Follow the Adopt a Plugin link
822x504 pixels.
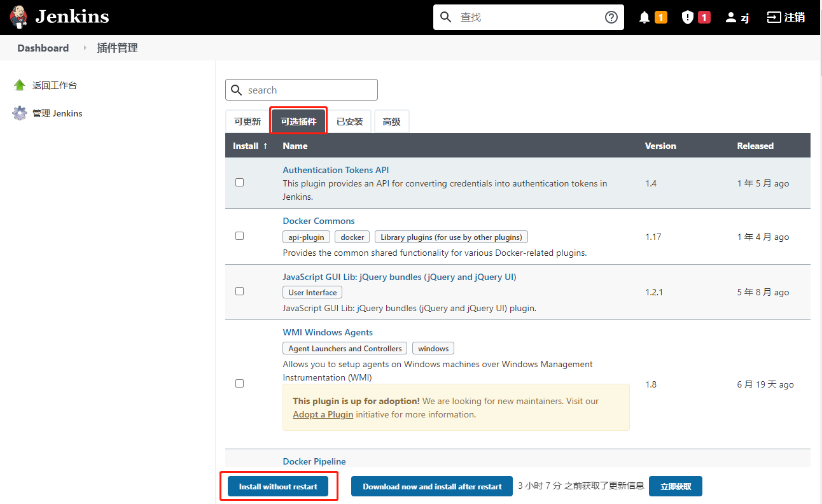click(x=323, y=414)
